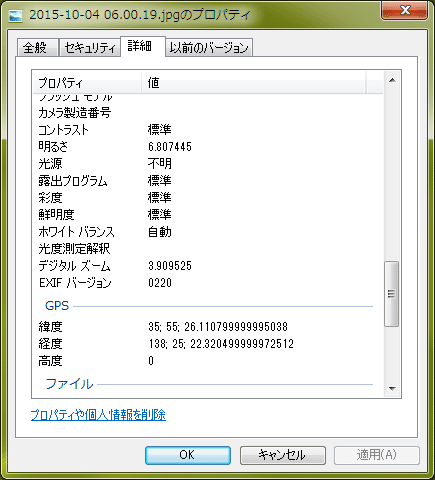
Task: Click the OK button
Action: [188, 455]
